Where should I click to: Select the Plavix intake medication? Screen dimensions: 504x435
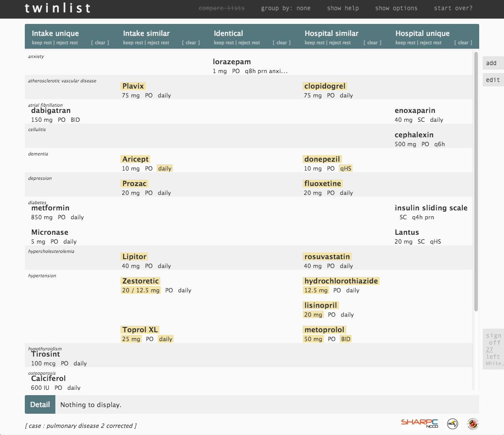point(133,86)
